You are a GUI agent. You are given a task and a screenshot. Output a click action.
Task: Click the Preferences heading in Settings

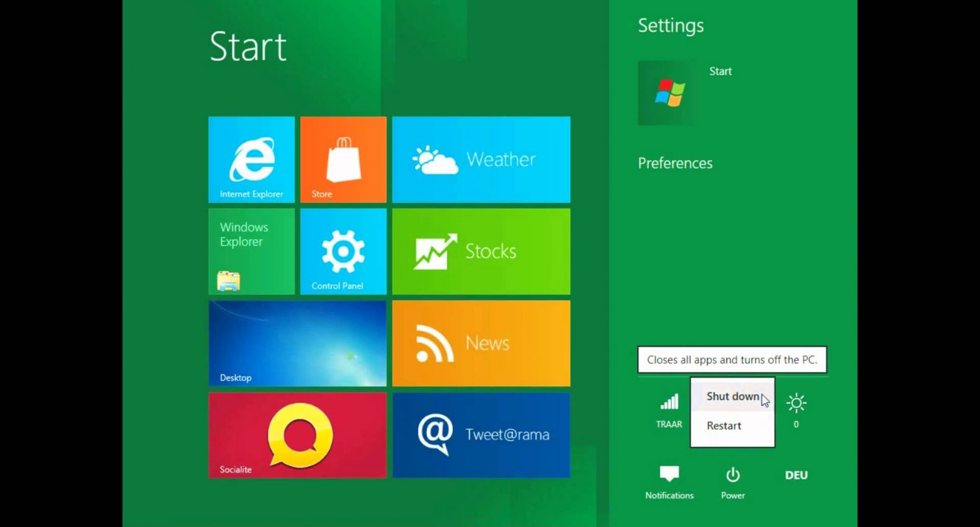(x=675, y=163)
